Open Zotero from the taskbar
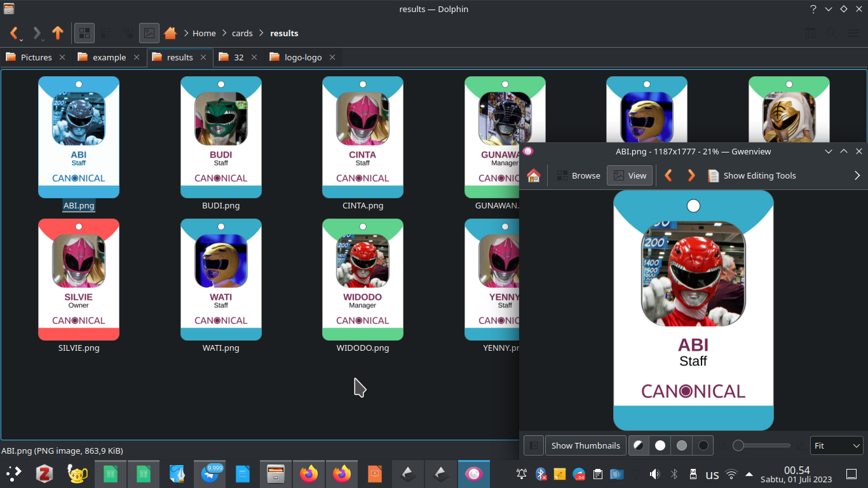The image size is (868, 488). [x=44, y=474]
